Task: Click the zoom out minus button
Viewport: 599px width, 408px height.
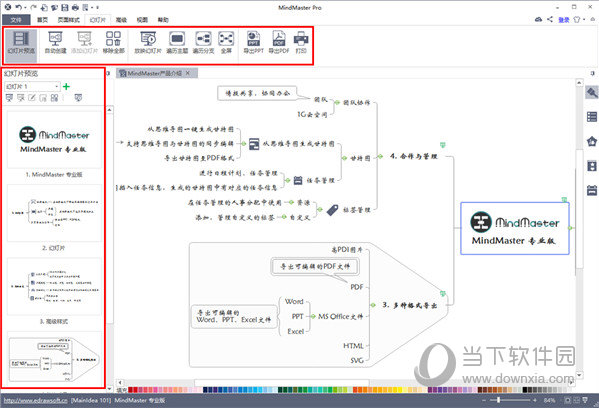Action: (x=484, y=400)
